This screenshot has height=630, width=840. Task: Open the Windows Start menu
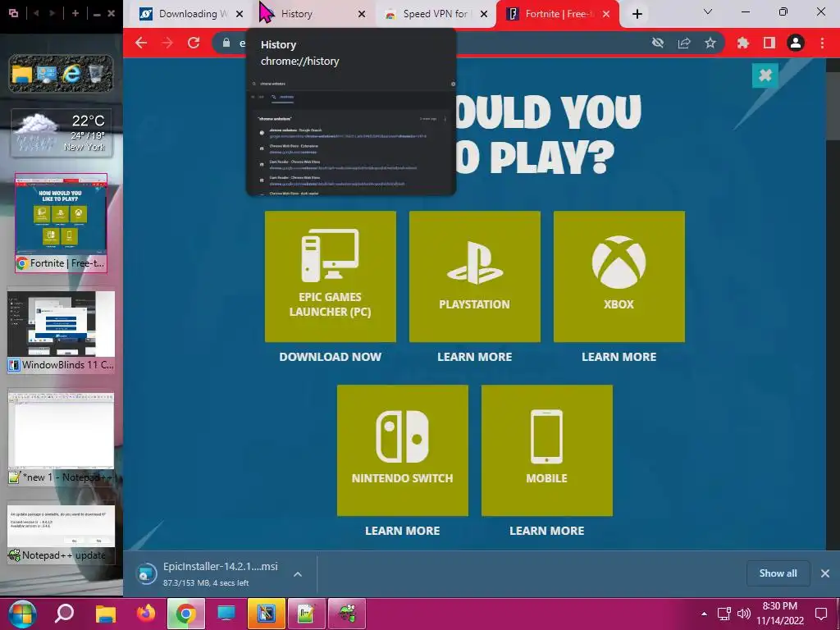coord(22,614)
